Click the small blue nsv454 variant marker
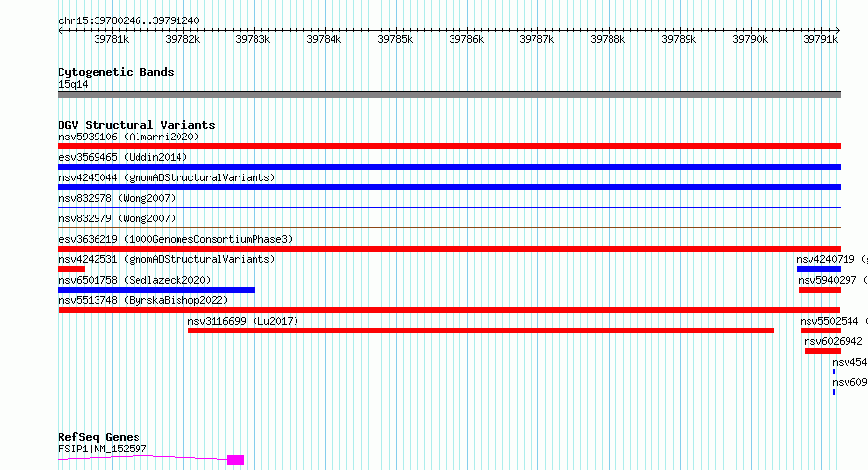 pos(834,372)
